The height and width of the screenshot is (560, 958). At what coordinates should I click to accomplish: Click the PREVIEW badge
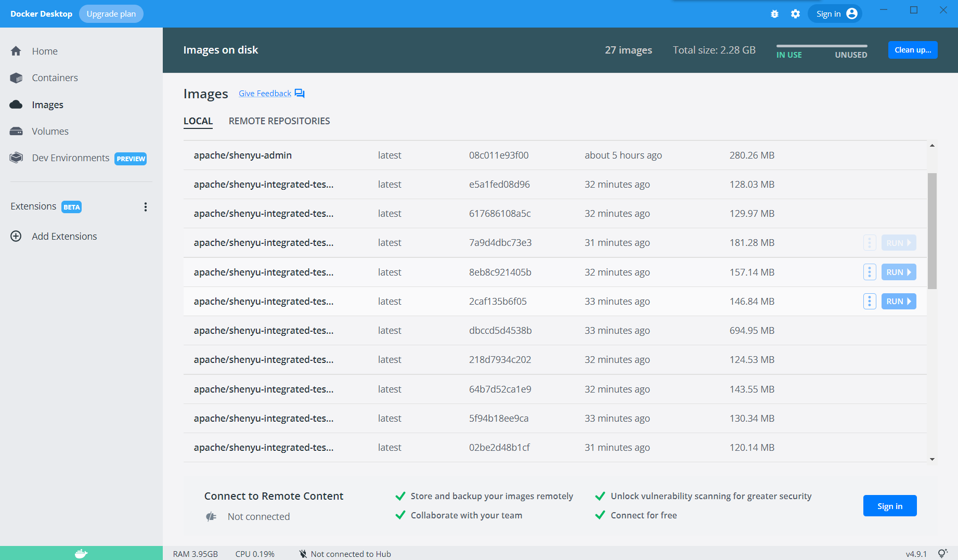131,159
